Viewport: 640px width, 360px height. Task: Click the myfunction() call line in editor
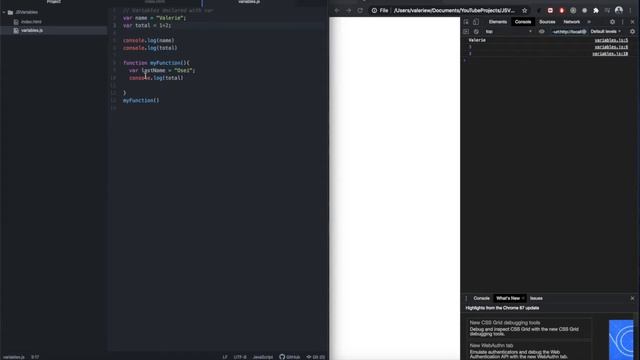click(141, 100)
